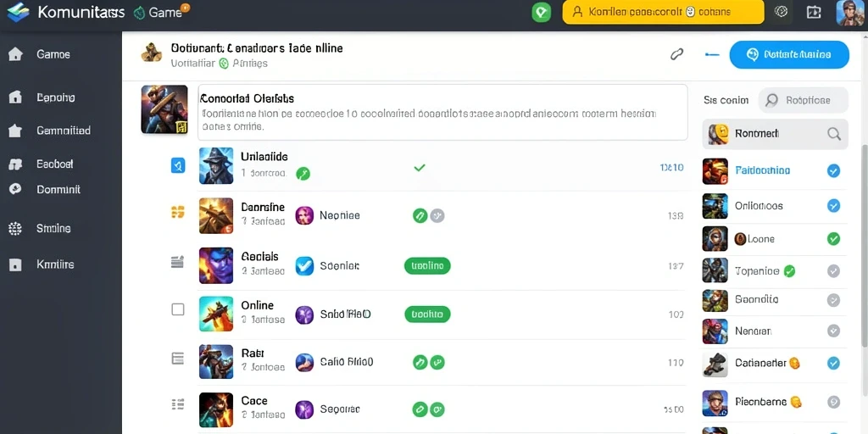
Task: Click the yellow button in top bar
Action: [663, 12]
